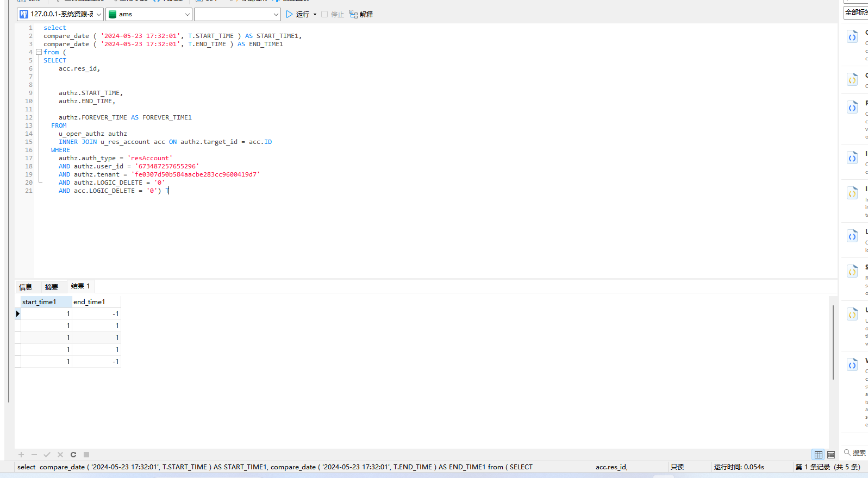The image size is (868, 478).
Task: Click the results vertical scrollbar
Action: (x=833, y=342)
